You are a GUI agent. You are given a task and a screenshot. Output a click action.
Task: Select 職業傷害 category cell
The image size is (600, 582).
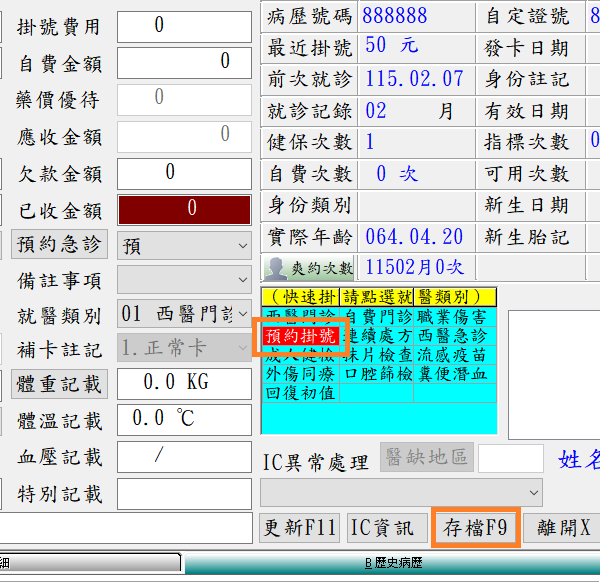point(452,316)
